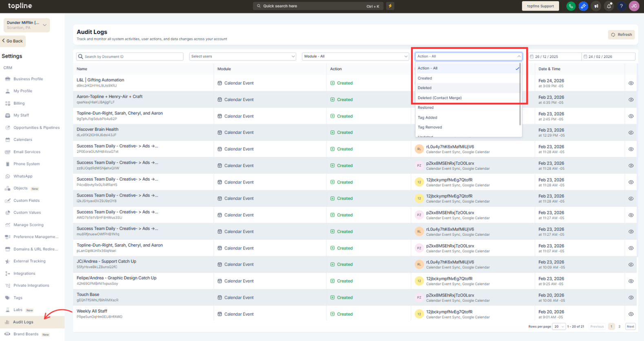Click the lightning bolt quick actions icon
This screenshot has width=644, height=341.
[x=390, y=6]
